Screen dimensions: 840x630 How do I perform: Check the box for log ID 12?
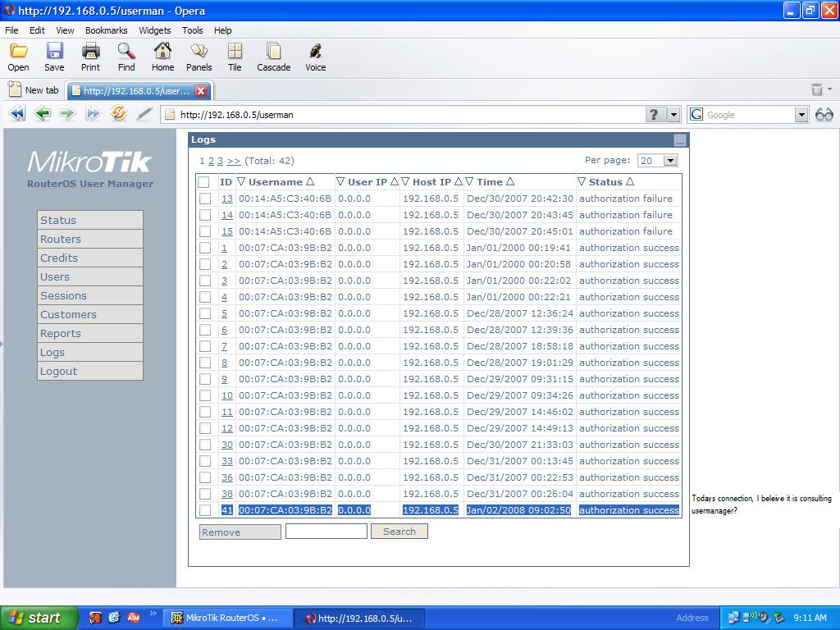[x=205, y=428]
